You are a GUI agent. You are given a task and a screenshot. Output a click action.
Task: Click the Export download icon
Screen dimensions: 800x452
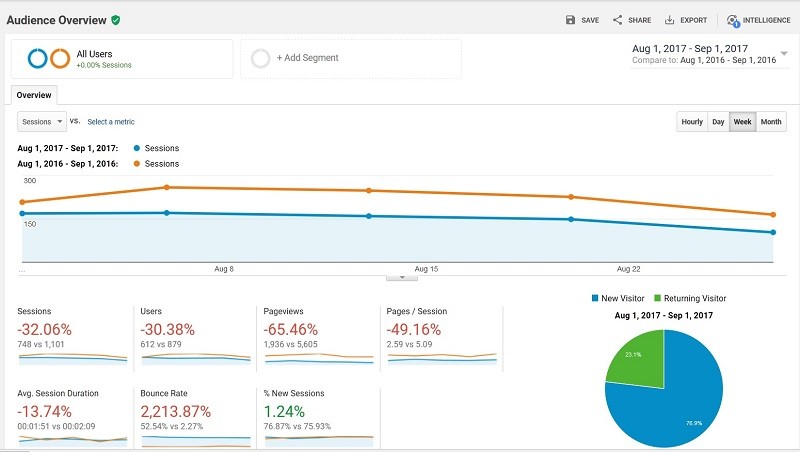coord(670,20)
